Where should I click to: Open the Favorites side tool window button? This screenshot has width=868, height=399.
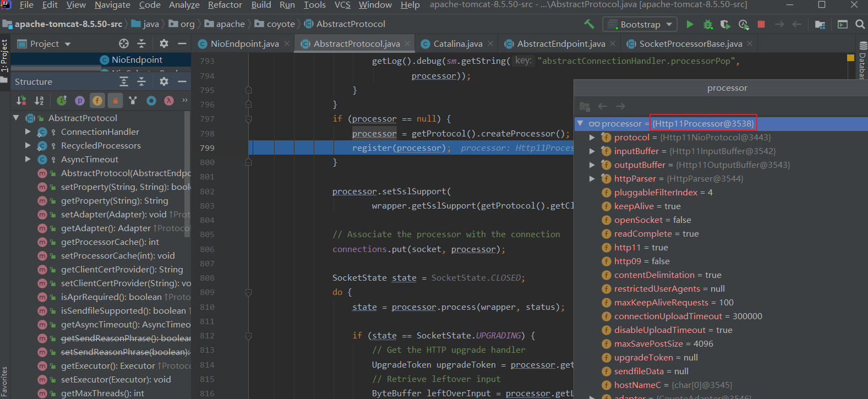click(4, 382)
